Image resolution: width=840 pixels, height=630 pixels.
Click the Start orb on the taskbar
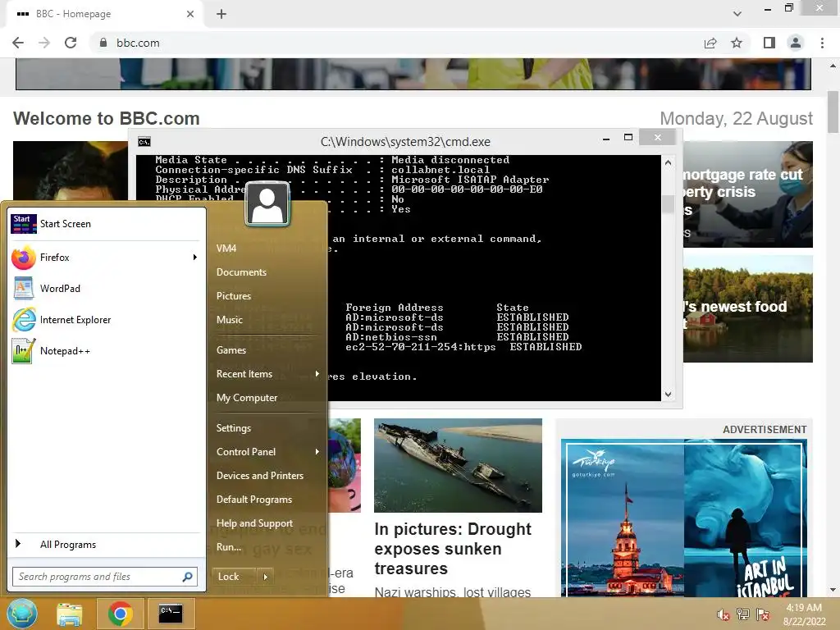pyautogui.click(x=22, y=614)
